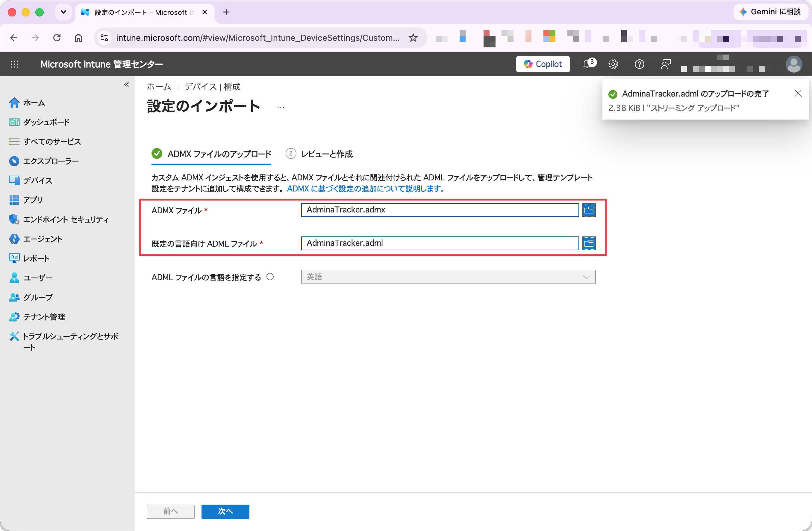
Task: Bookmark this page with the star icon
Action: coord(413,37)
